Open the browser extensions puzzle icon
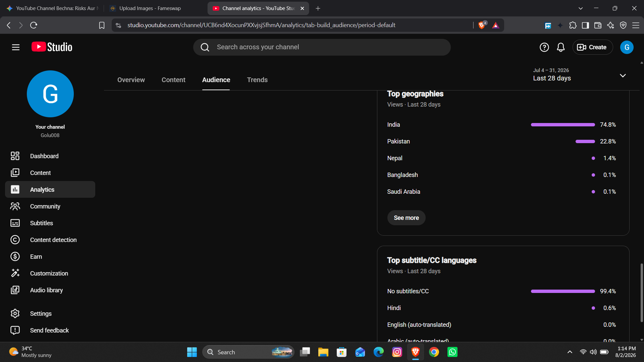644x362 pixels. tap(573, 25)
